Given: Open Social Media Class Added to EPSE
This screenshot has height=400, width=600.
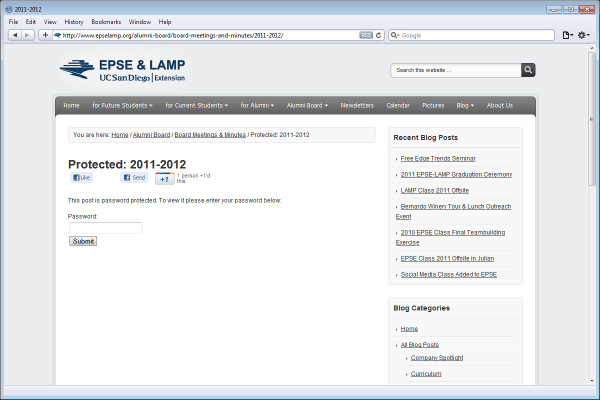Looking at the screenshot, I should (449, 275).
